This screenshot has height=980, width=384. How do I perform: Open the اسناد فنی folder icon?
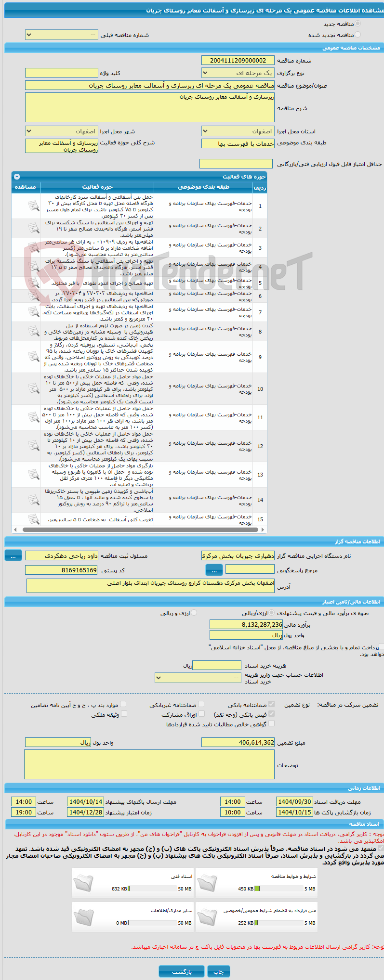[x=83, y=883]
